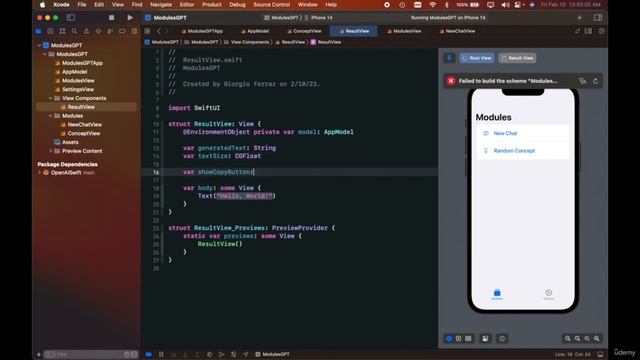Open the Test navigator icon
This screenshot has width=640, height=360.
tap(98, 31)
